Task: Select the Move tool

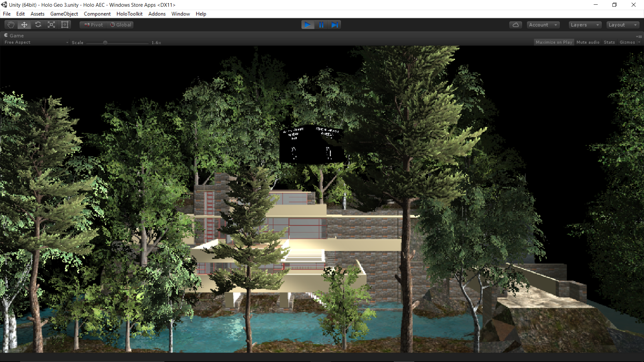Action: (x=24, y=25)
